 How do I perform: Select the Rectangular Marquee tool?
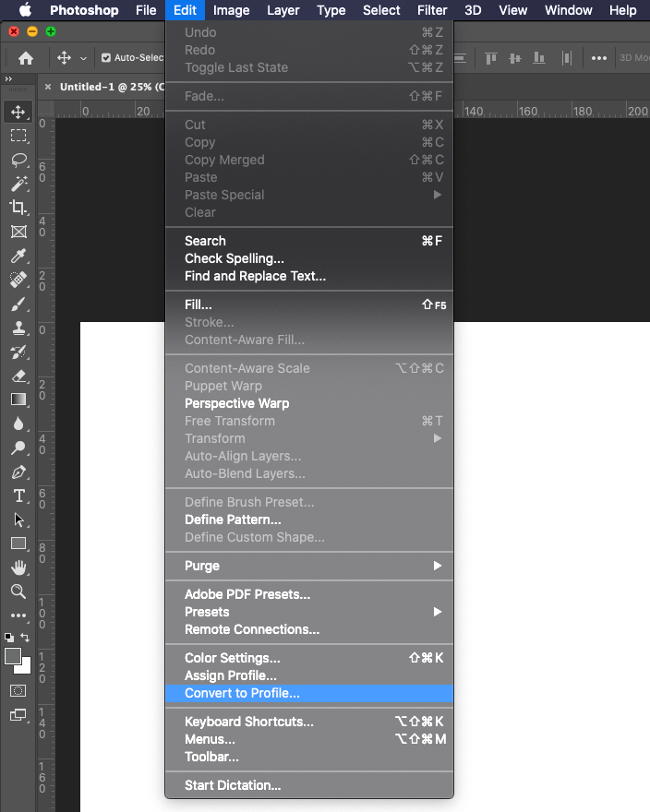tap(18, 136)
